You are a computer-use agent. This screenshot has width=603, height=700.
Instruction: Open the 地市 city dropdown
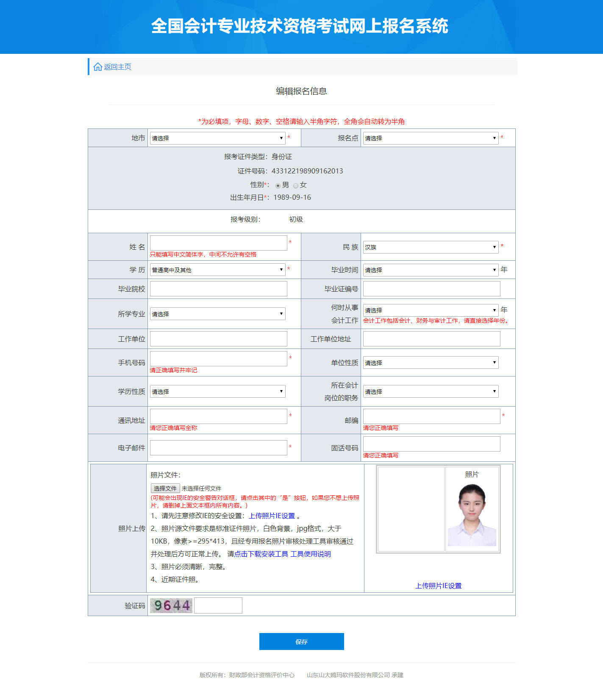click(217, 138)
